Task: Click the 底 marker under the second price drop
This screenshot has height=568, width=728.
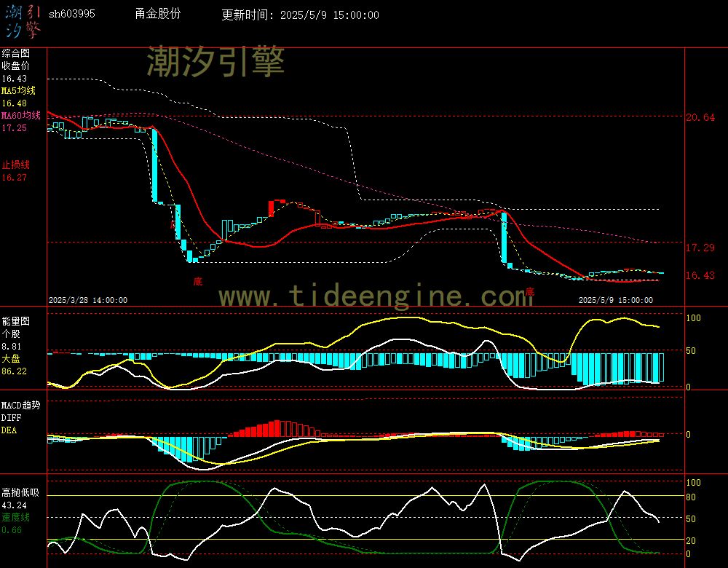Action: (530, 292)
